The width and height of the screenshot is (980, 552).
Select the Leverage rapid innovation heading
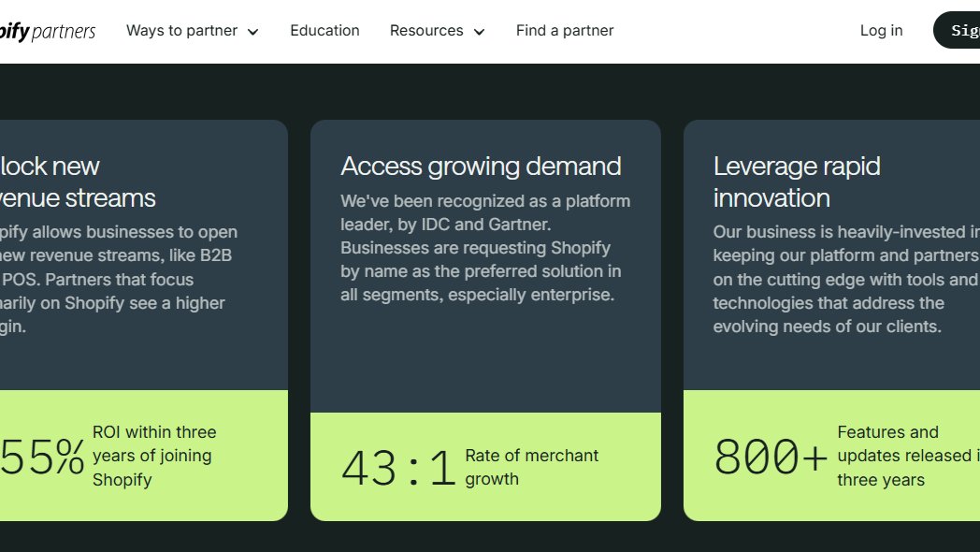point(797,182)
